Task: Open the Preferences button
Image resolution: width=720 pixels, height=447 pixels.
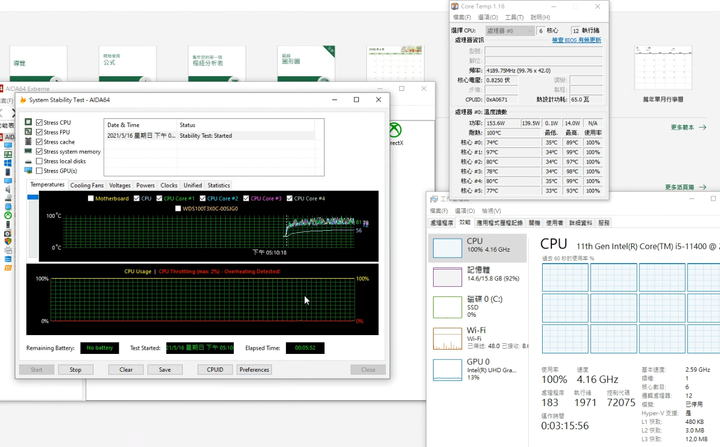Action: point(254,370)
